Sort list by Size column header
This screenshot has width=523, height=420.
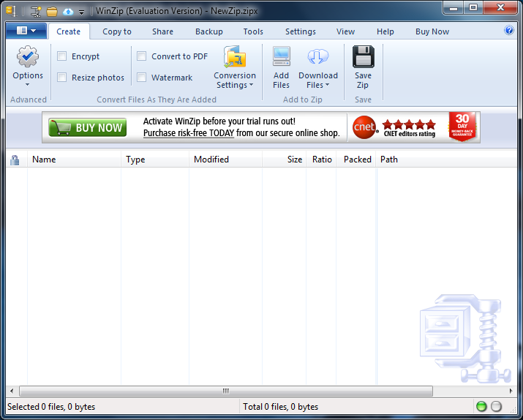click(x=285, y=160)
